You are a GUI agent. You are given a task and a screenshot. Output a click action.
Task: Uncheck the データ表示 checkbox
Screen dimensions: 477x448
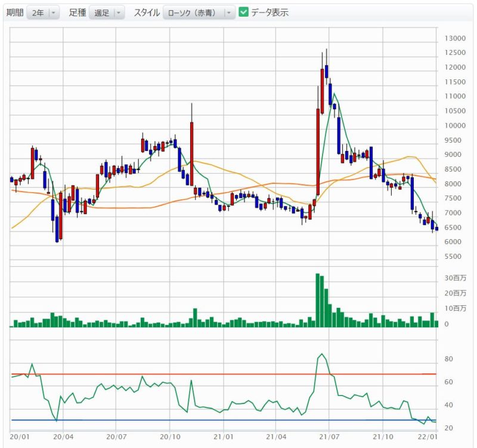[243, 12]
